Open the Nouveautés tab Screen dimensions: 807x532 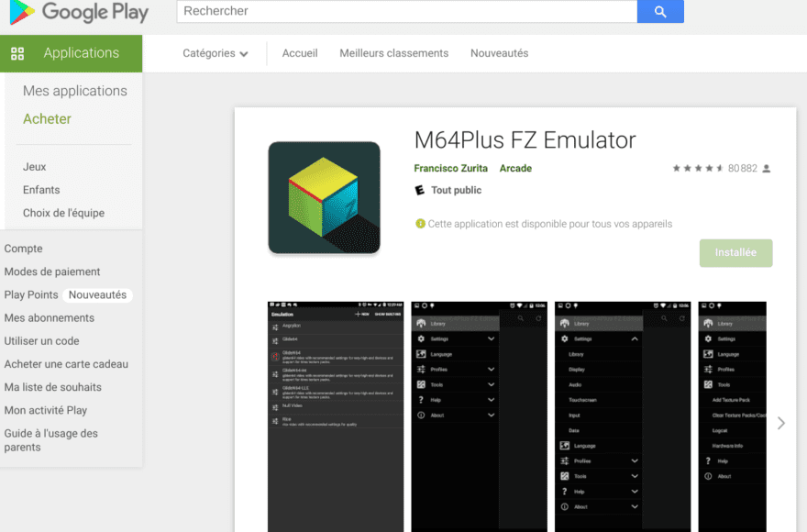tap(499, 53)
